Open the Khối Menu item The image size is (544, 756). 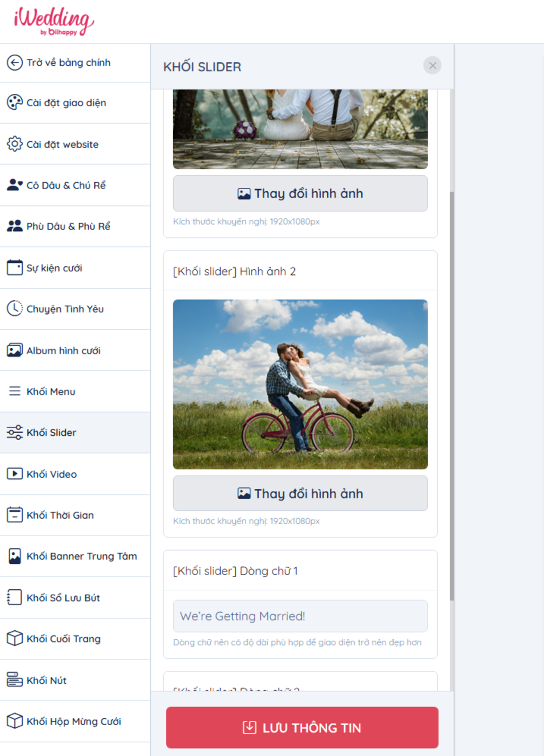tap(75, 391)
